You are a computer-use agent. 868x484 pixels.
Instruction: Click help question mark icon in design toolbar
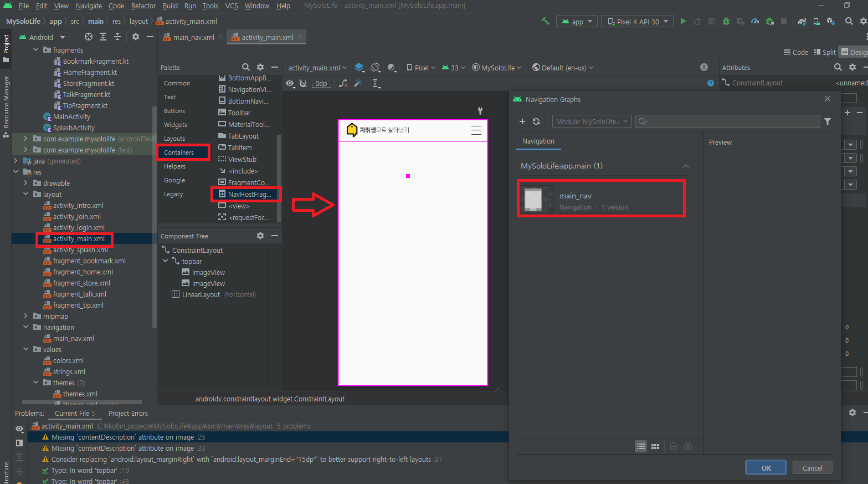[x=711, y=83]
